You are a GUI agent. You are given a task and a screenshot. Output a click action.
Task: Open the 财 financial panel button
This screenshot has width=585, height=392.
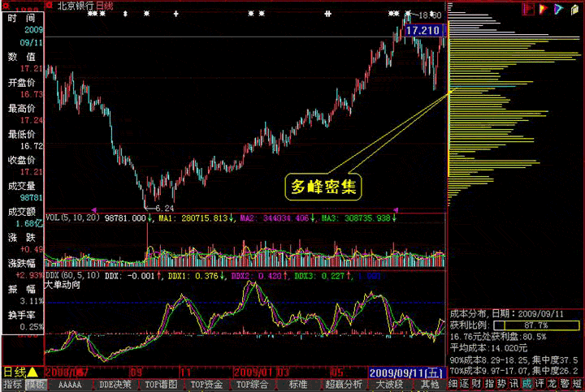coord(476,384)
